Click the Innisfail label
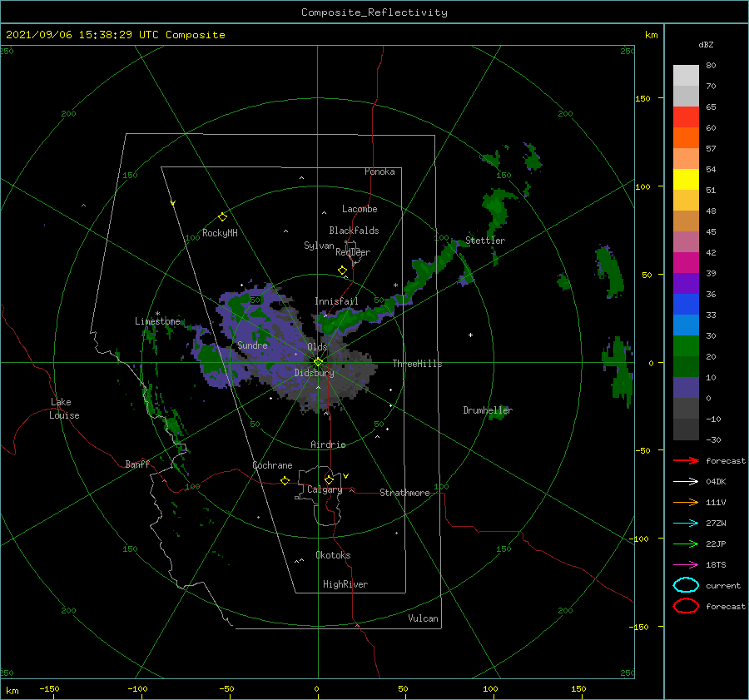Image resolution: width=749 pixels, height=700 pixels. click(336, 301)
